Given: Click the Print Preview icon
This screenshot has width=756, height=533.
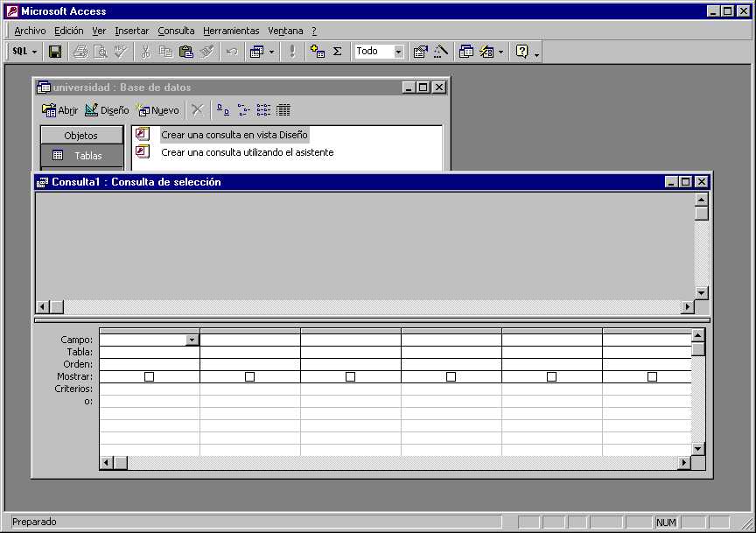Looking at the screenshot, I should (101, 51).
